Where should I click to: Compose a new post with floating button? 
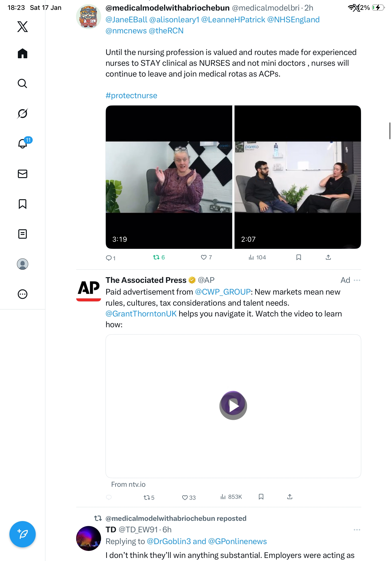23,534
